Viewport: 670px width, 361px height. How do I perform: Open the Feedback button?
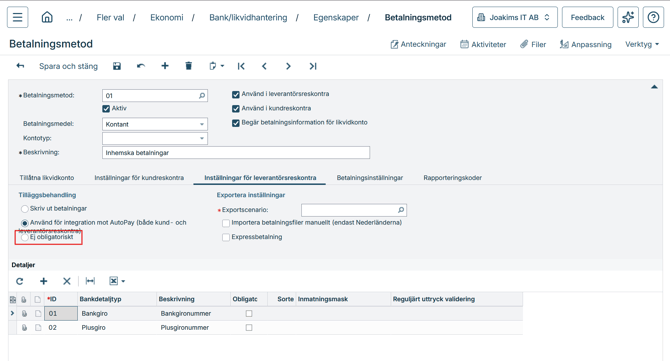click(x=588, y=18)
